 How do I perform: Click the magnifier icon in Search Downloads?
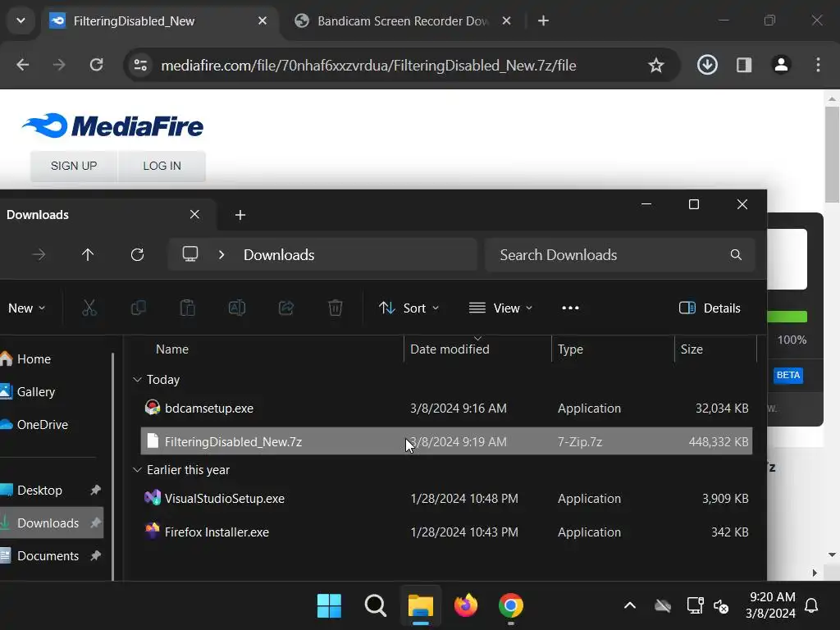click(x=736, y=254)
